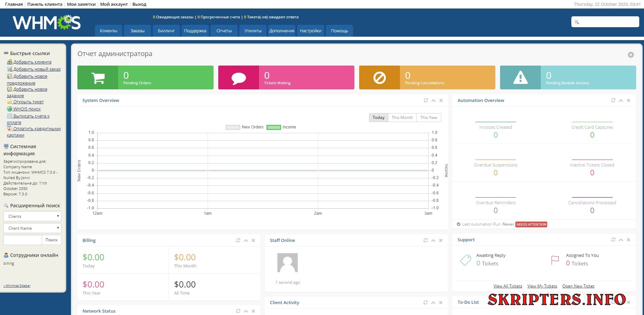Screen dimensions: 644x315
Task: Refresh the System Overview widget
Action: pyautogui.click(x=426, y=100)
